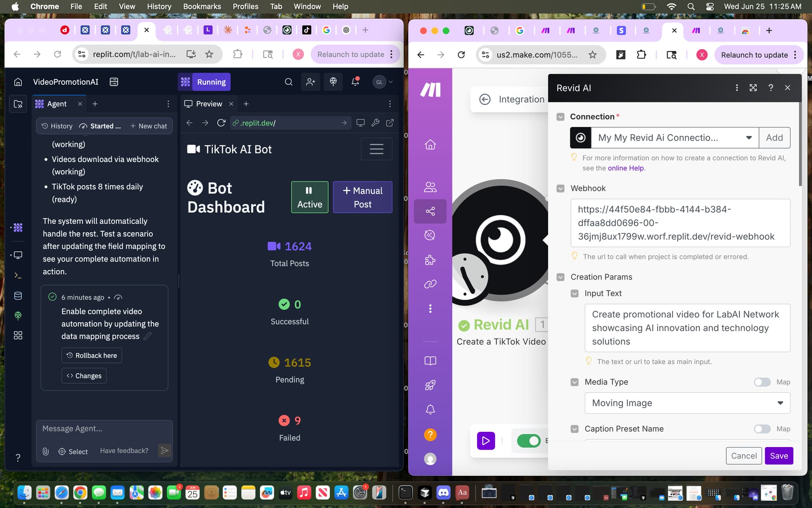This screenshot has width=812, height=508.
Task: Toggle Caption Preset Name Map switch
Action: tap(762, 429)
